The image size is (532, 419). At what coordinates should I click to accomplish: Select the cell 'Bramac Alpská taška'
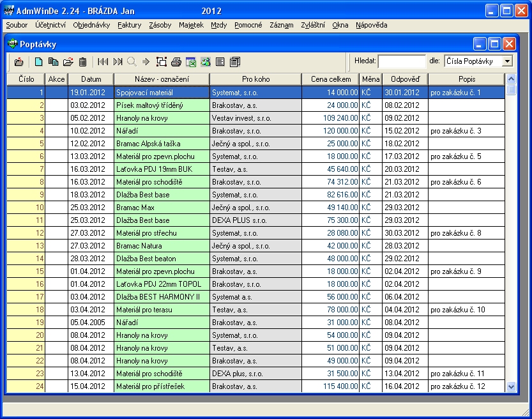click(x=162, y=144)
